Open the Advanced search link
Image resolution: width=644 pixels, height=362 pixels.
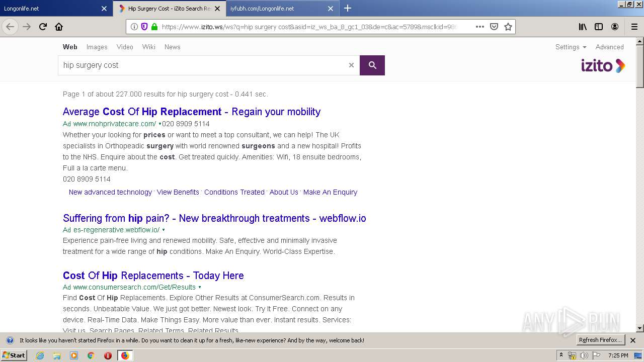609,47
